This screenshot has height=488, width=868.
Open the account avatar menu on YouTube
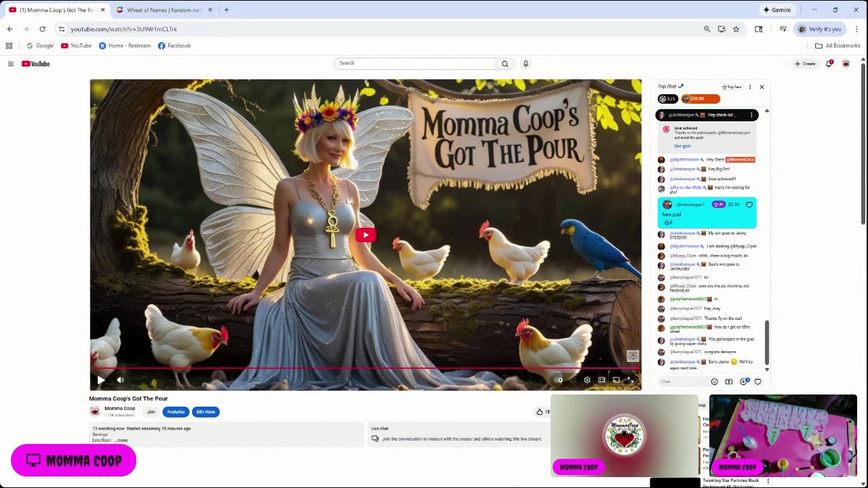coord(846,64)
